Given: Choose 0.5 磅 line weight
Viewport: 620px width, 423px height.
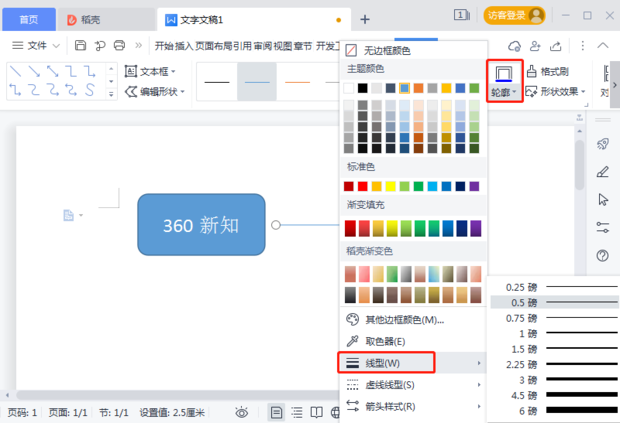Looking at the screenshot, I should (555, 302).
